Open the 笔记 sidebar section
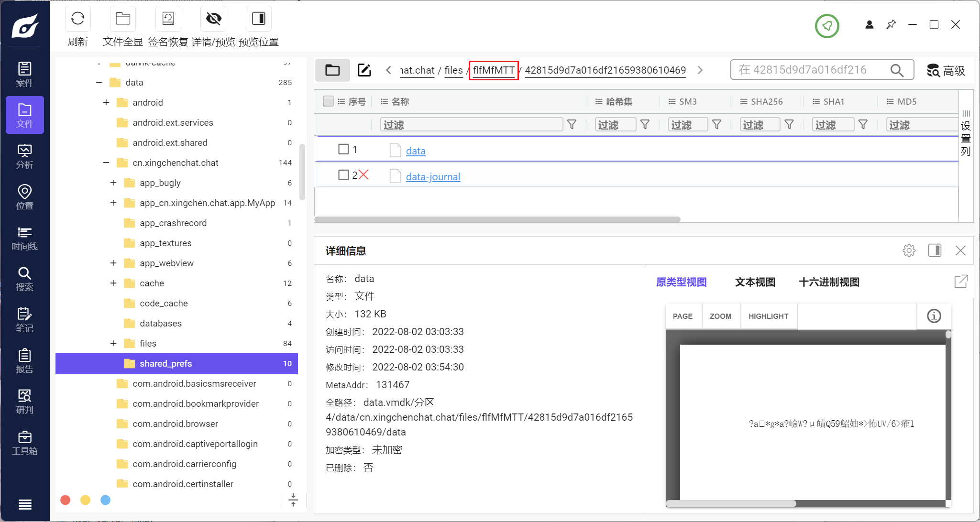The height and width of the screenshot is (522, 980). 25,320
